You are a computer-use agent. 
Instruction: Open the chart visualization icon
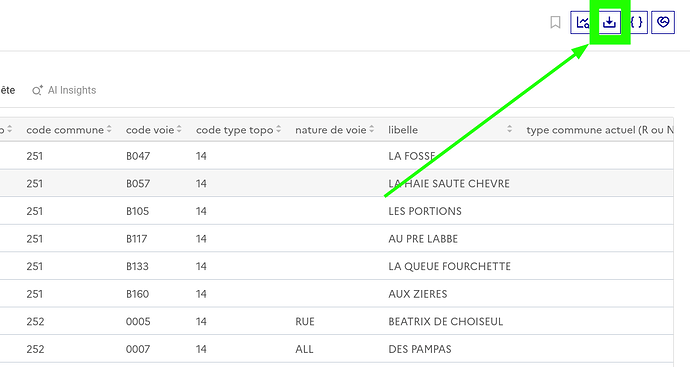point(581,22)
